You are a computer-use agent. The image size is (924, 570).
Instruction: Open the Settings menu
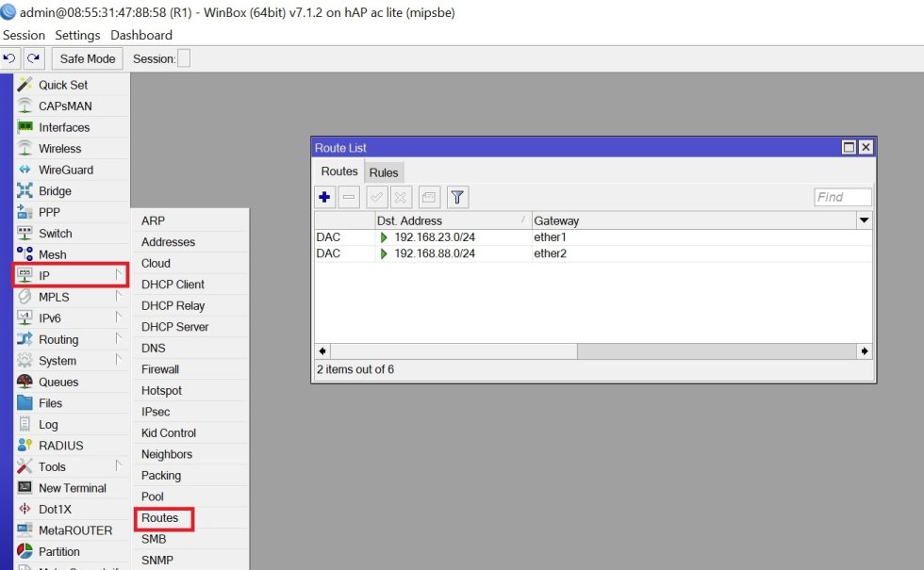(x=77, y=35)
